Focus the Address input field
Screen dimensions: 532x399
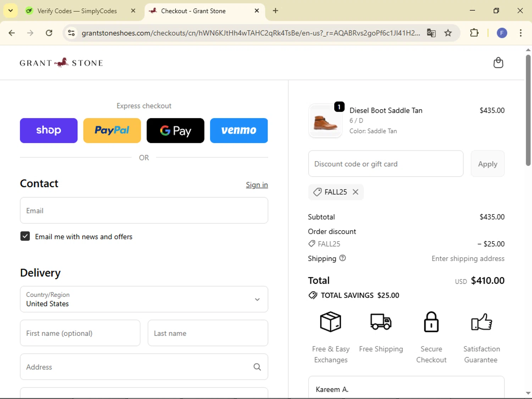144,367
